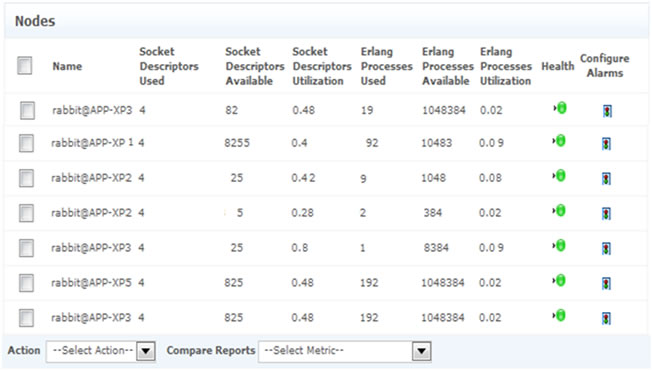Sort by Erlang Processes Available header
The image size is (652, 370).
point(448,66)
